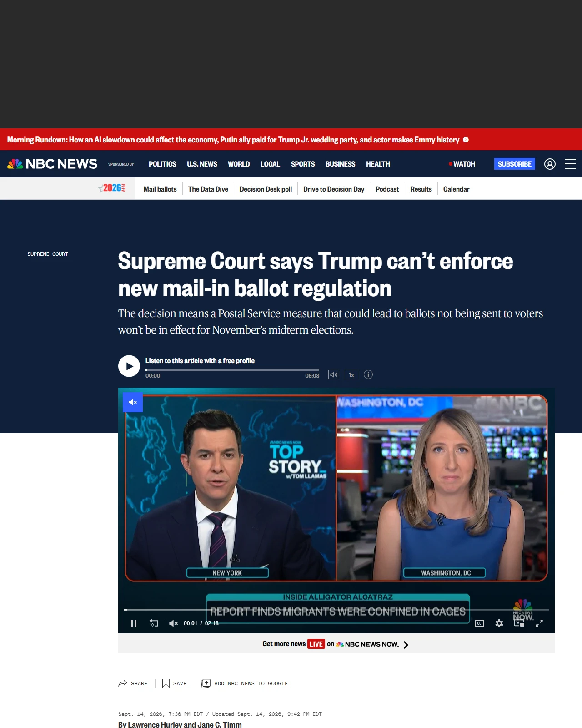Open the Politics section
Screen dimensions: 582x728
coord(162,164)
